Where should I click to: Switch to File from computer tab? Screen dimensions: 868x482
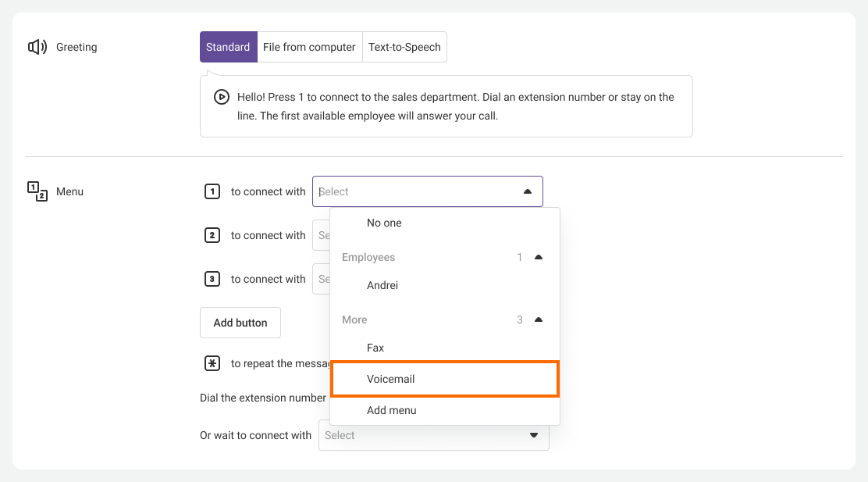pos(309,47)
